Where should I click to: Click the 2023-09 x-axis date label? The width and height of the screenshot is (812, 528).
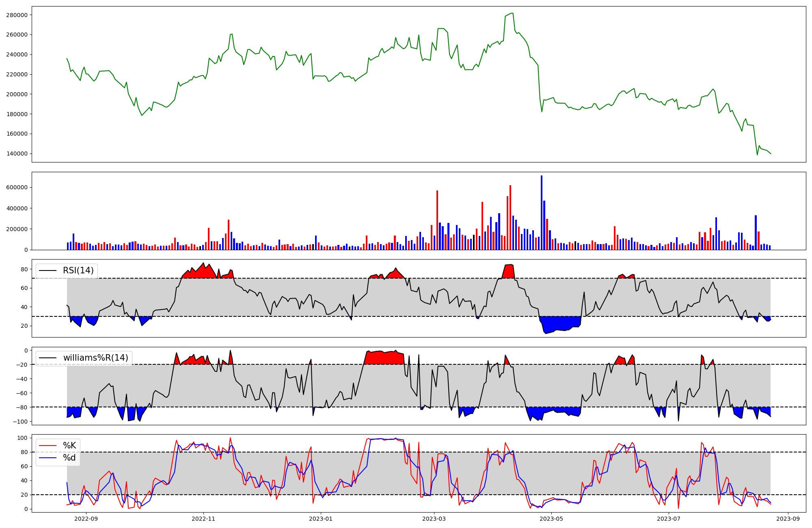[788, 519]
